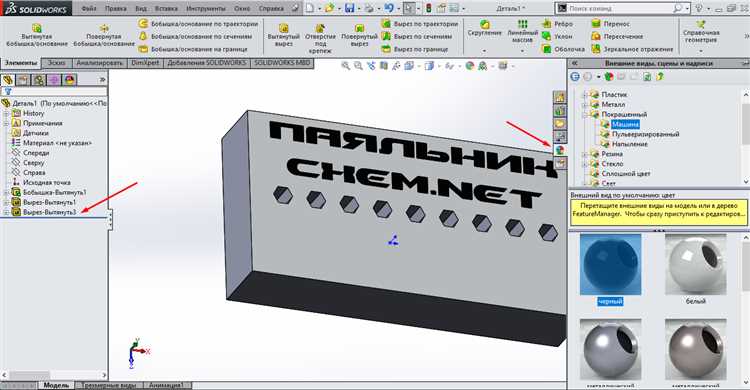Select the белый appearance sphere
Viewport: 750px width, 390px height.
[695, 265]
